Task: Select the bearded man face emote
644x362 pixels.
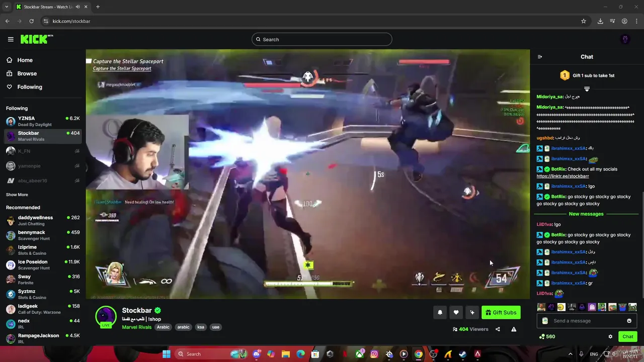Action: (541, 307)
